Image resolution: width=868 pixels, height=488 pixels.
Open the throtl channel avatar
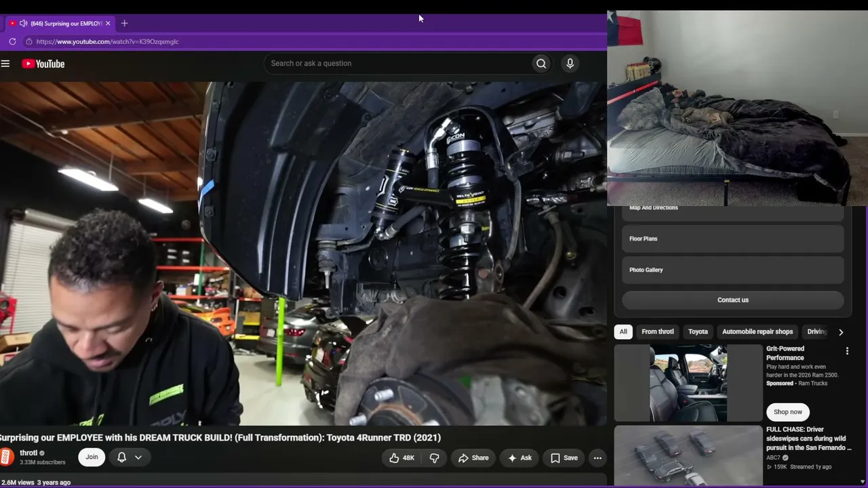tap(7, 457)
